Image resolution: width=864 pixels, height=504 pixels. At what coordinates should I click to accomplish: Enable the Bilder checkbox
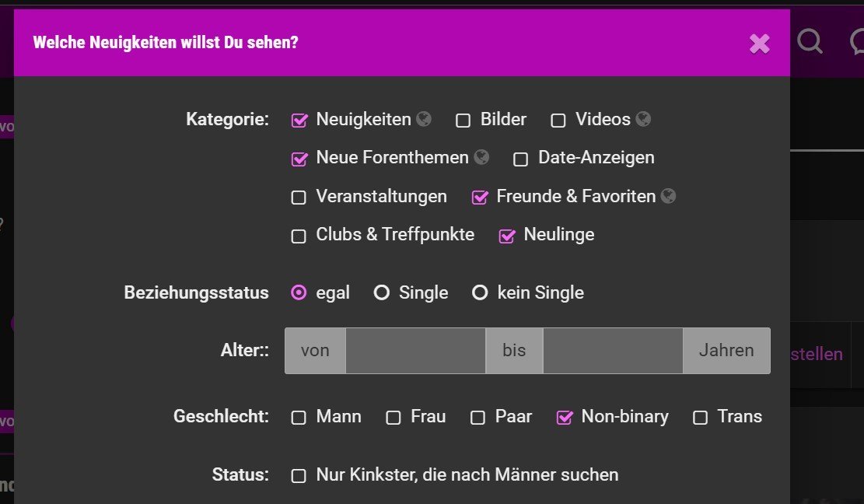click(x=463, y=121)
